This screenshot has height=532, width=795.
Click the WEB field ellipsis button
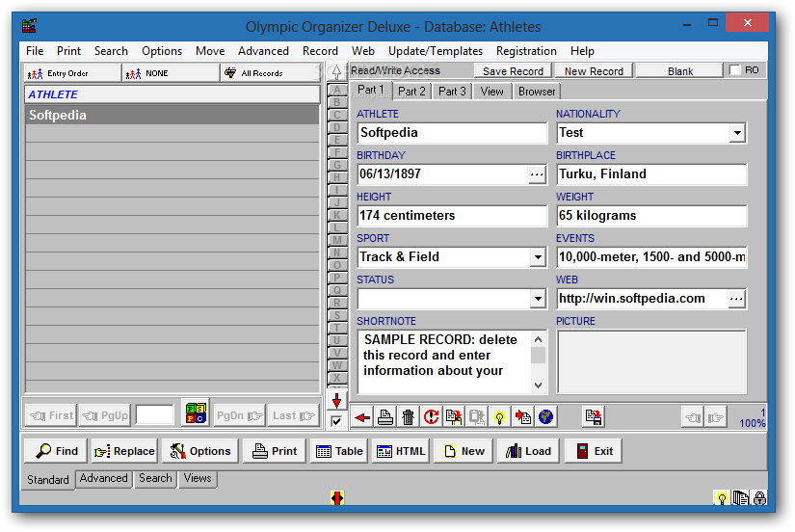pos(736,299)
